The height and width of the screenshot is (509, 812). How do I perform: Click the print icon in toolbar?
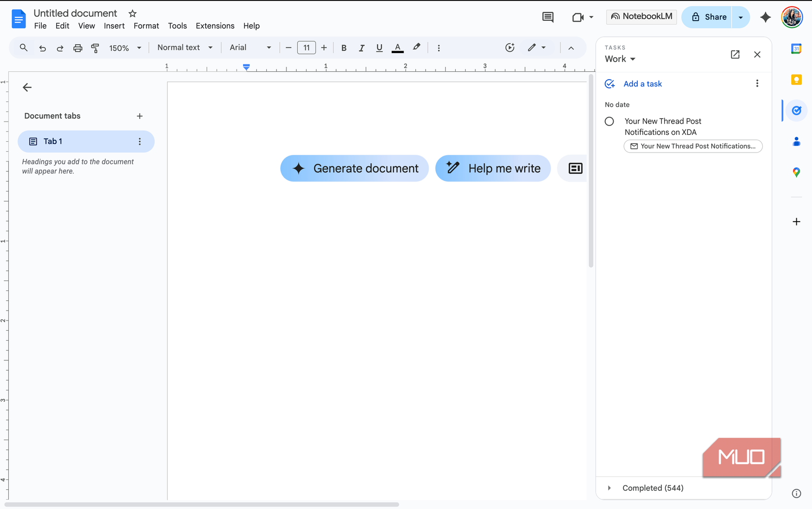click(77, 48)
